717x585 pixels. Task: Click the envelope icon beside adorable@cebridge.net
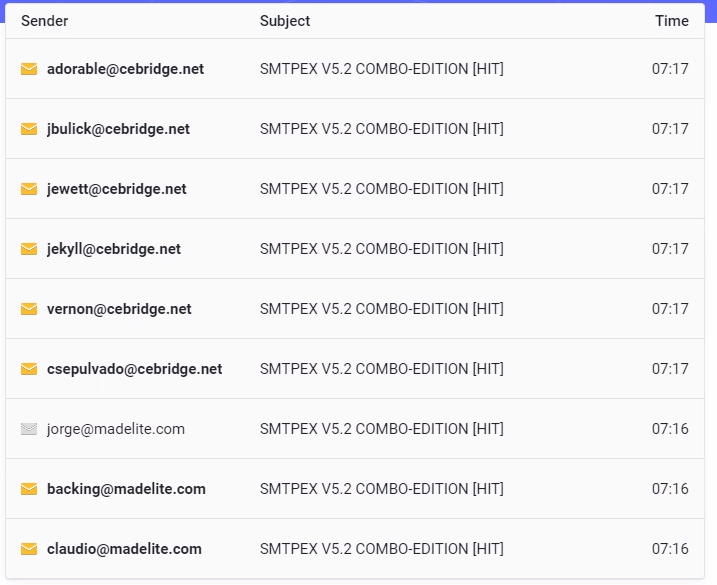click(29, 69)
